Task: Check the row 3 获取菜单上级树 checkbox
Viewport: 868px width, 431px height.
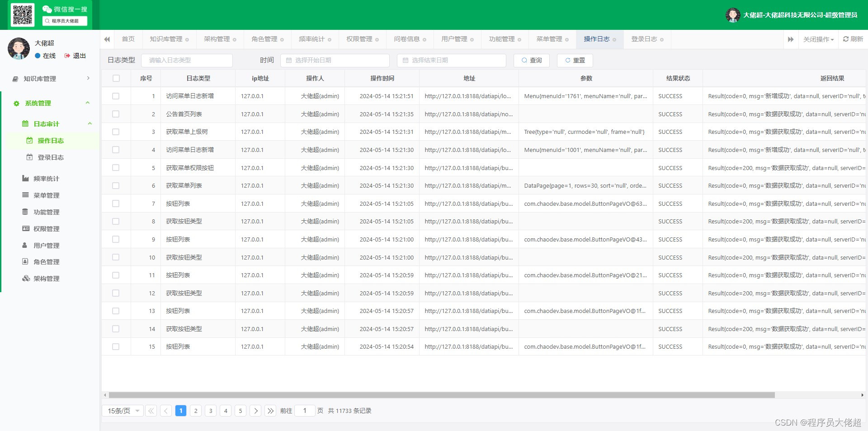Action: click(116, 132)
